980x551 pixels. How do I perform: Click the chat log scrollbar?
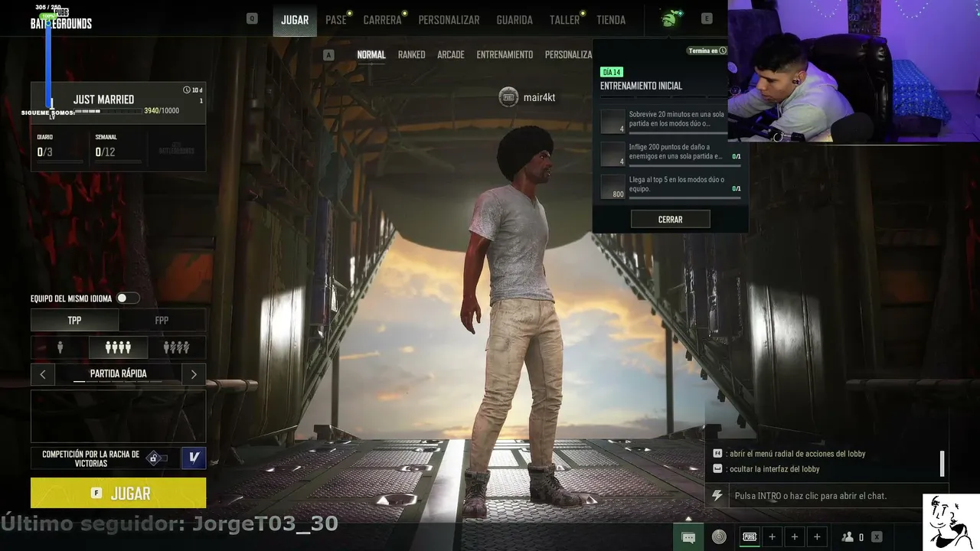[x=942, y=463]
